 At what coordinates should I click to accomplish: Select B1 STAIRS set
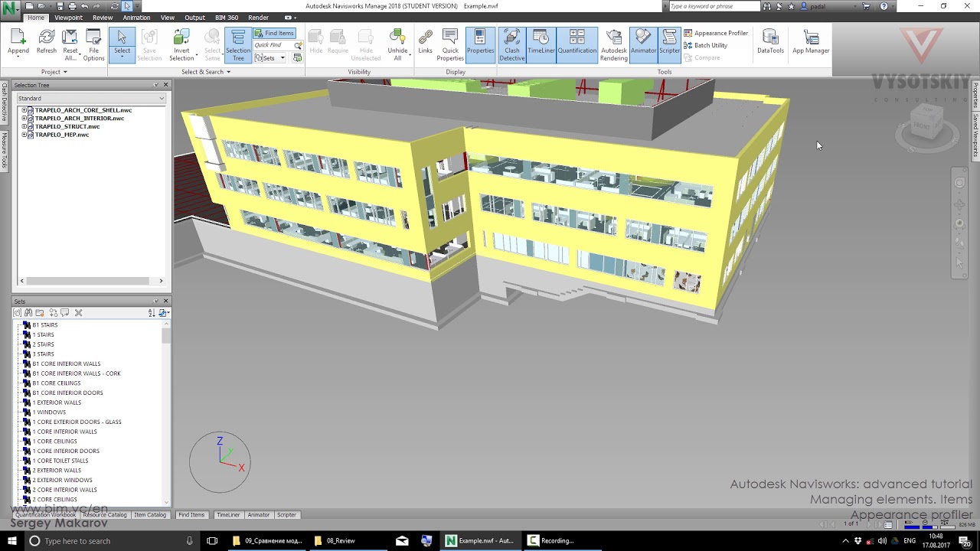point(44,325)
